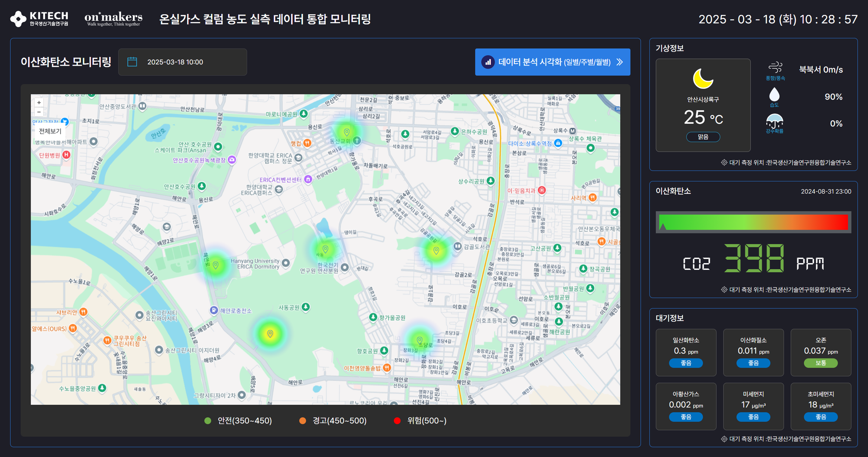Click the bar chart icon on the blue button
Image resolution: width=868 pixels, height=457 pixels.
488,62
